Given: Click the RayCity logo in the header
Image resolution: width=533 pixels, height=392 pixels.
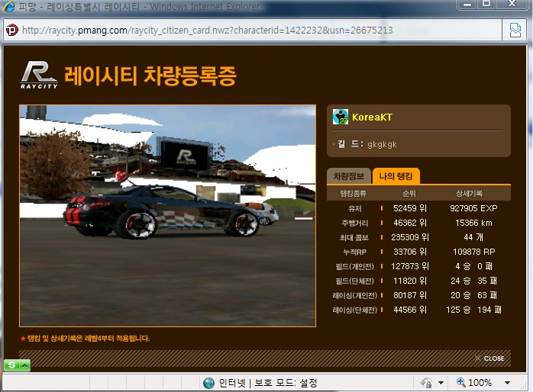Looking at the screenshot, I should 40,75.
